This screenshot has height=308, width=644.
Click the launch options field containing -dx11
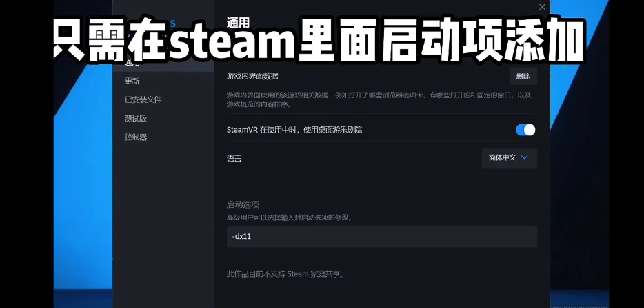(381, 236)
